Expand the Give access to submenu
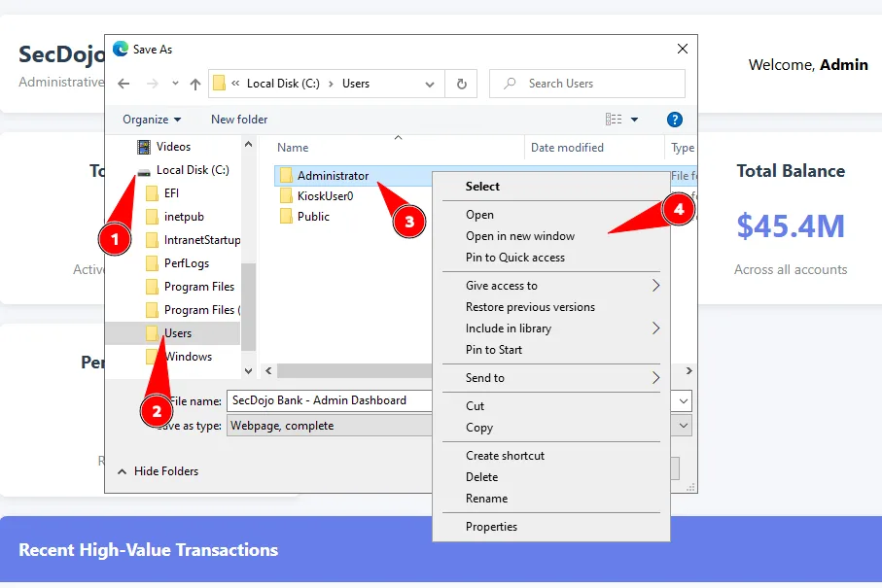The image size is (882, 588). coord(551,286)
